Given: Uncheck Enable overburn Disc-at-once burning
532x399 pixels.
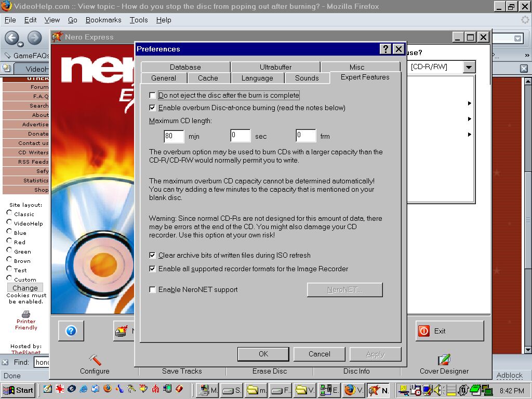Looking at the screenshot, I should pyautogui.click(x=152, y=108).
